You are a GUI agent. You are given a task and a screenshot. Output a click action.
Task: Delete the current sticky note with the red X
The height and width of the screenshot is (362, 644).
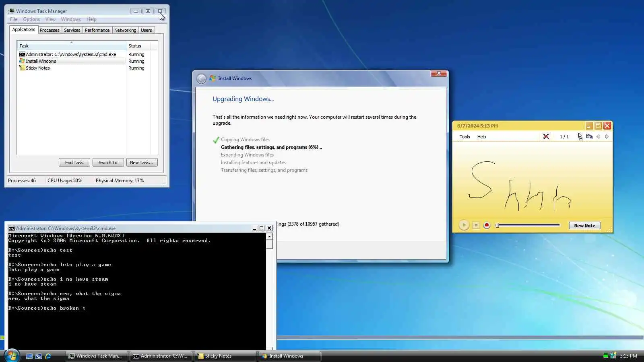pos(546,137)
